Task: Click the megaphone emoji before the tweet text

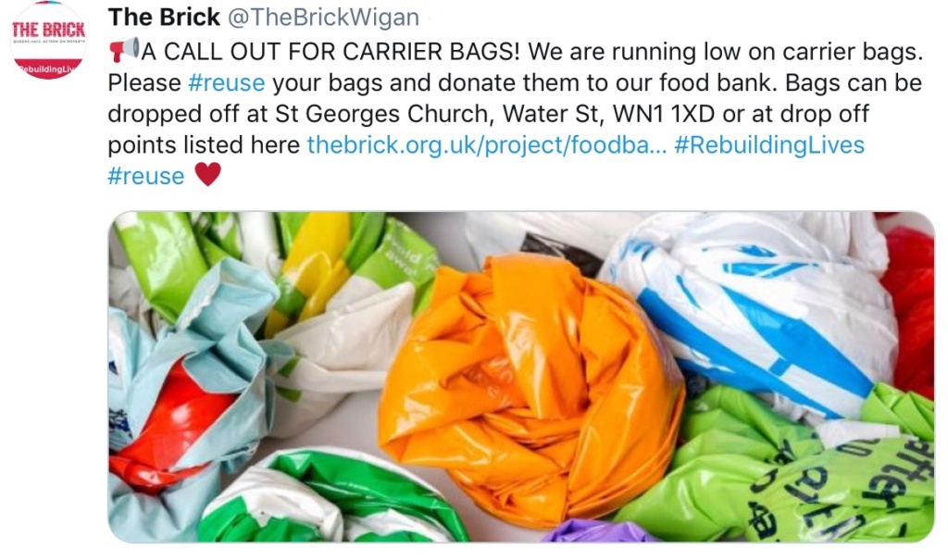Action: tap(124, 51)
